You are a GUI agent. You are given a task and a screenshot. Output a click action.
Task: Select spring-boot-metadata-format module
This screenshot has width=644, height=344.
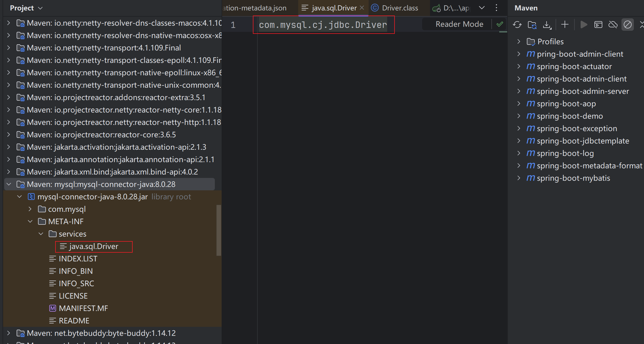tap(590, 166)
